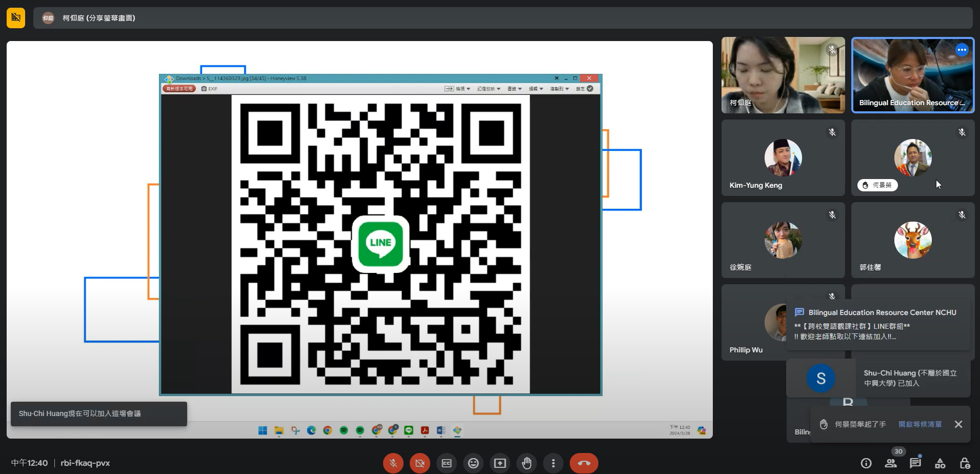Click the presenter name 柯仰庭 (分享螢幕畫面)
980x474 pixels.
99,18
